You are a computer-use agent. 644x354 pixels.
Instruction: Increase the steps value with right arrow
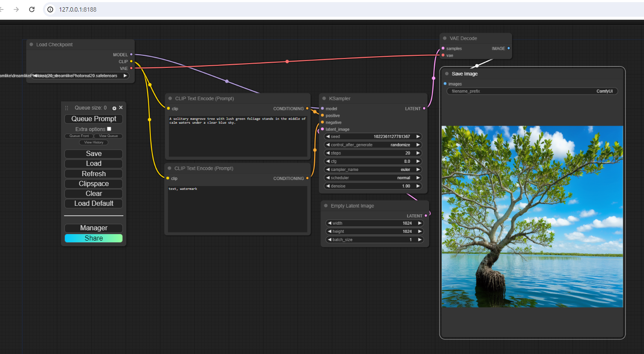click(418, 153)
